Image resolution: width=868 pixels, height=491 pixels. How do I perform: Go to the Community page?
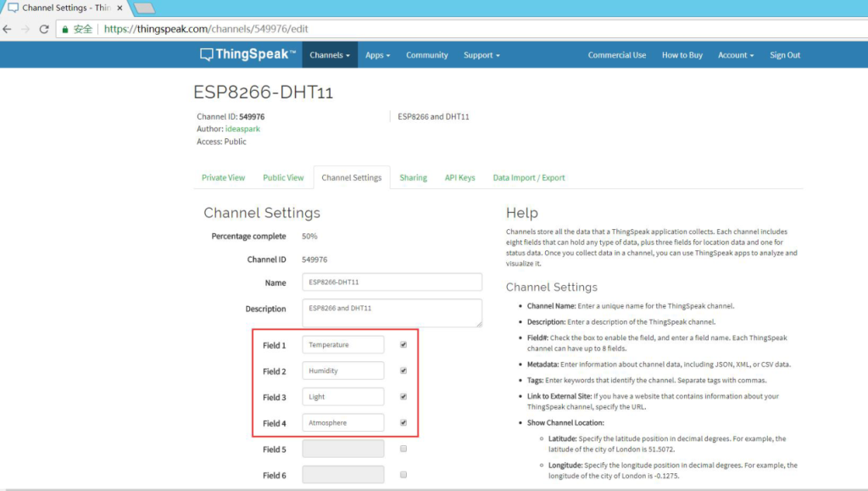(x=427, y=55)
